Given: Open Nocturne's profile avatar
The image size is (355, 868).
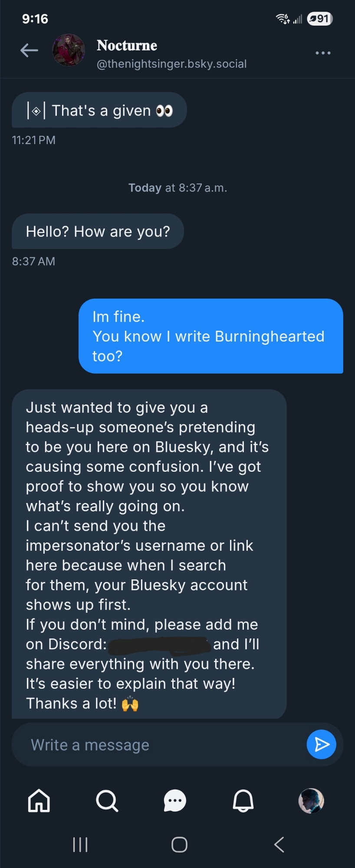Looking at the screenshot, I should (x=69, y=50).
